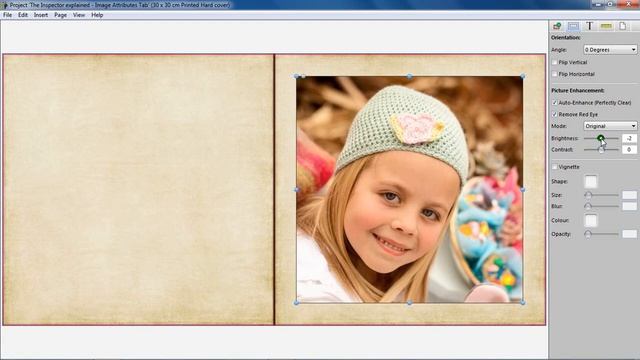Click the vignette Size value field
The image size is (640, 360).
629,195
